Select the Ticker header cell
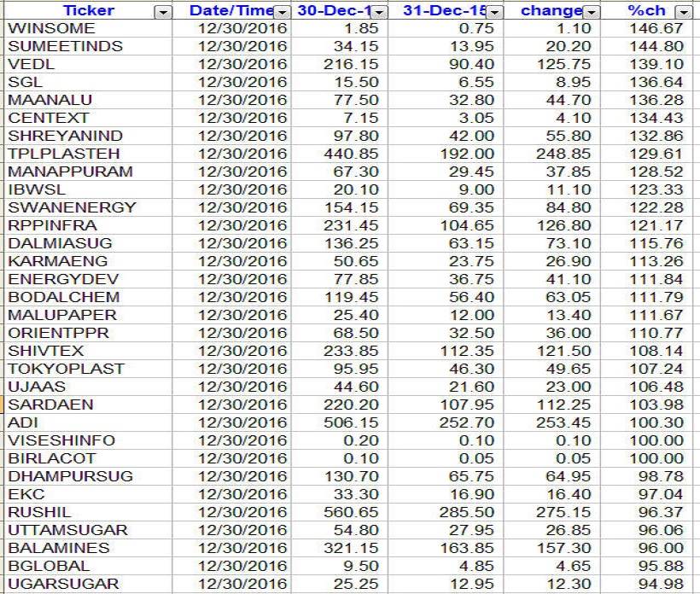This screenshot has width=700, height=594. pyautogui.click(x=88, y=10)
